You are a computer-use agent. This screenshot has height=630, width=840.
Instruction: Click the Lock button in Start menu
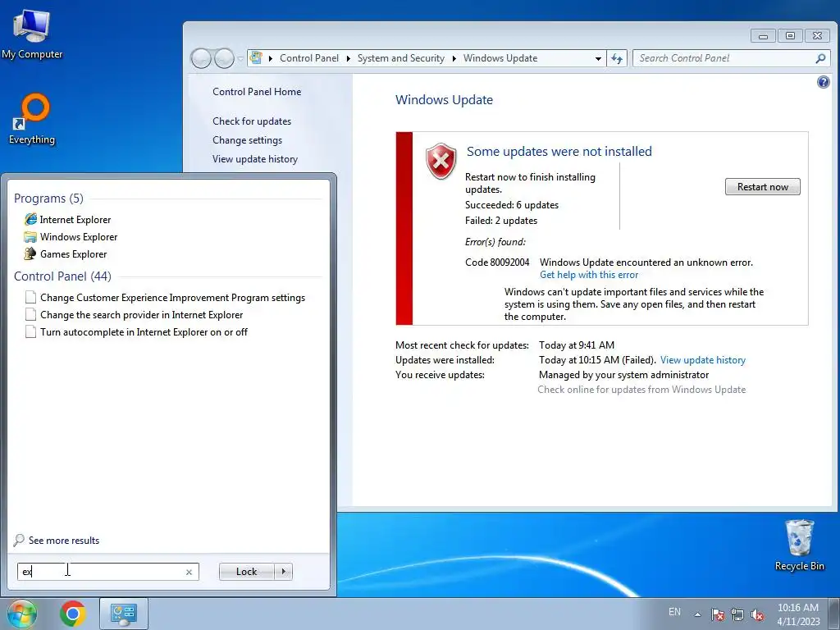point(246,572)
